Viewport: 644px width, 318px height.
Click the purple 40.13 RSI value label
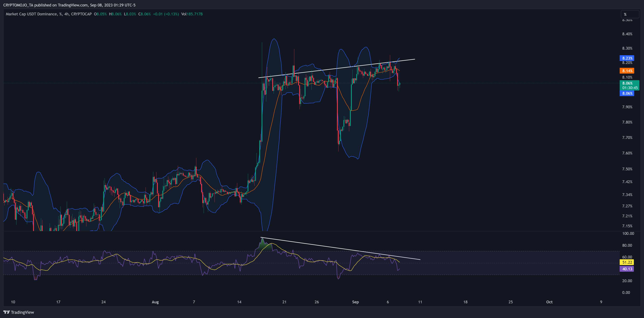627,269
